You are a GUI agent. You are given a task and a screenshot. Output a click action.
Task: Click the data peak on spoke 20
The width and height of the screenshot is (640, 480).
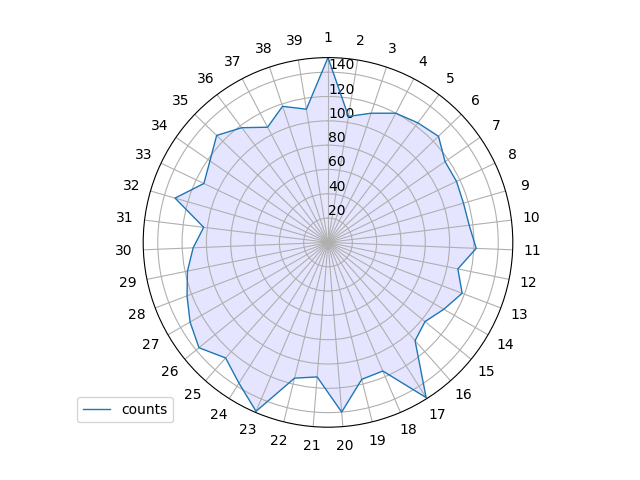click(x=342, y=412)
